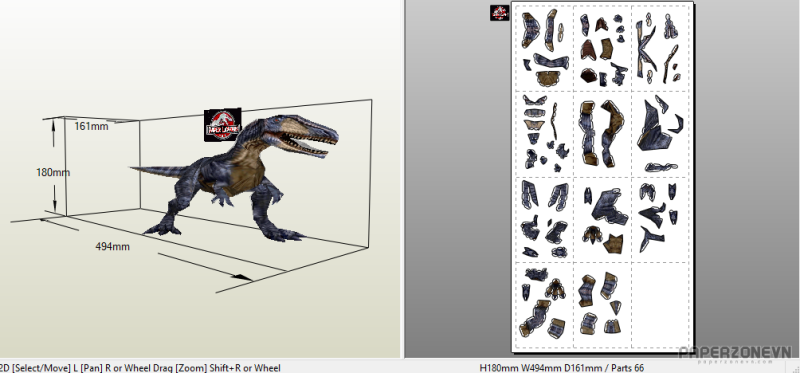Click the PAPERZONEVN watermark link
The image size is (800, 373).
[x=735, y=354]
